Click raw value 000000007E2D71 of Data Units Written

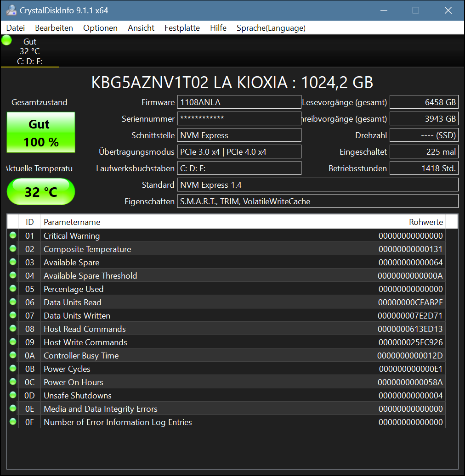click(x=410, y=316)
